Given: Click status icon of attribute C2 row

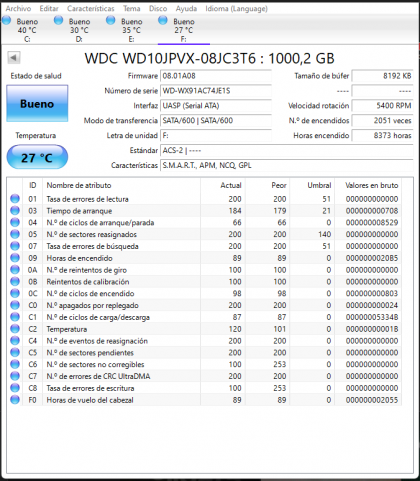Looking at the screenshot, I should pos(15,329).
